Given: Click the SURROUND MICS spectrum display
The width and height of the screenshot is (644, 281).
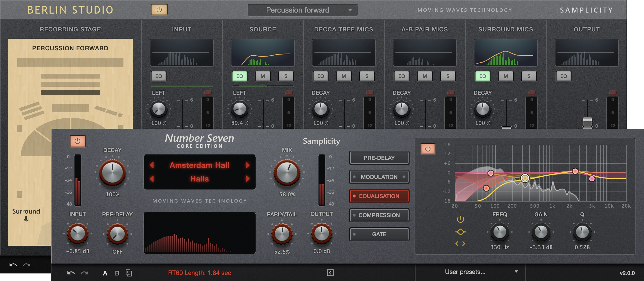Looking at the screenshot, I should click(506, 53).
